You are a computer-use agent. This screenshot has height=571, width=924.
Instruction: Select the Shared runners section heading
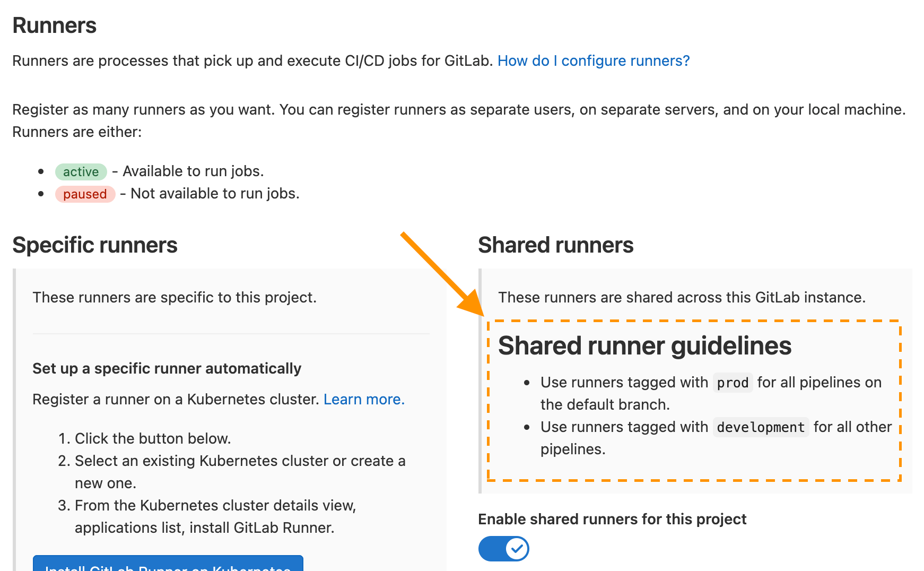click(555, 245)
